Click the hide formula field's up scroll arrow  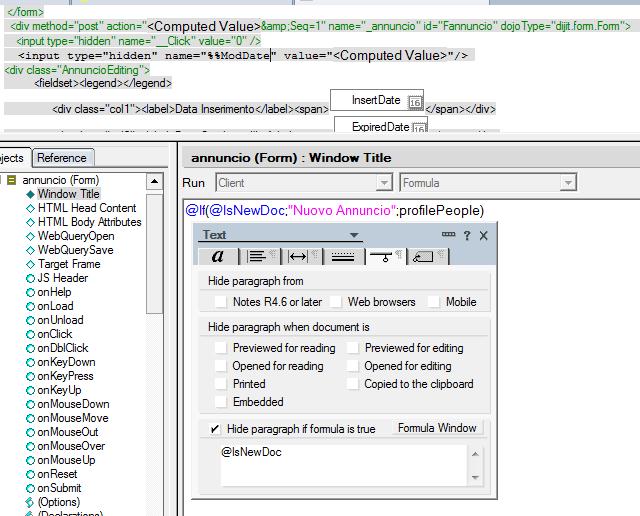coord(475,454)
